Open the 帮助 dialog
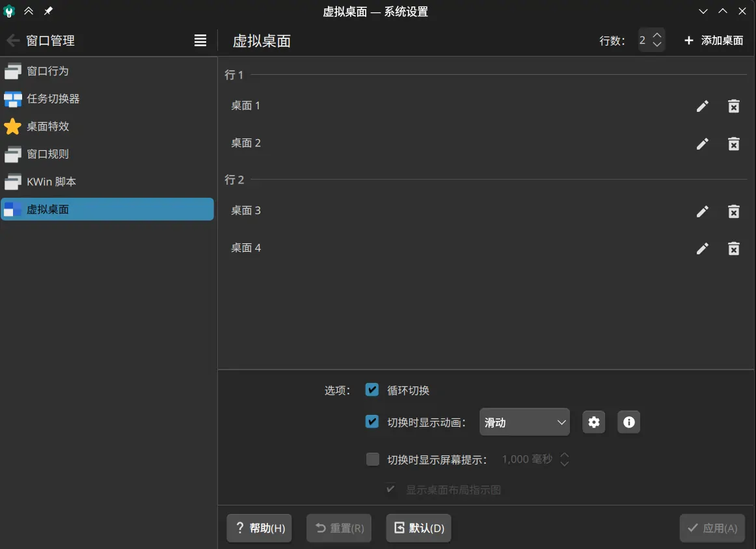The image size is (756, 549). tap(259, 528)
